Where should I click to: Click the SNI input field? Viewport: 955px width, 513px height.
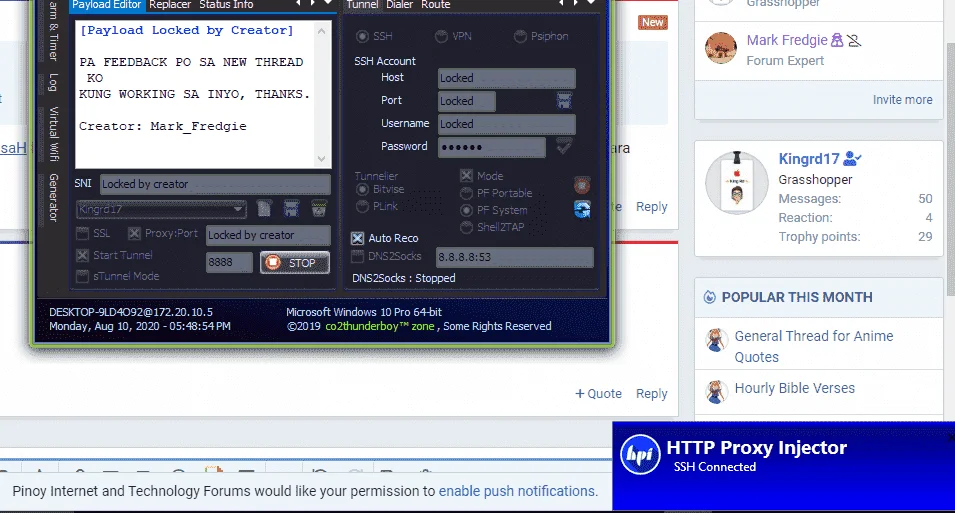coord(215,184)
